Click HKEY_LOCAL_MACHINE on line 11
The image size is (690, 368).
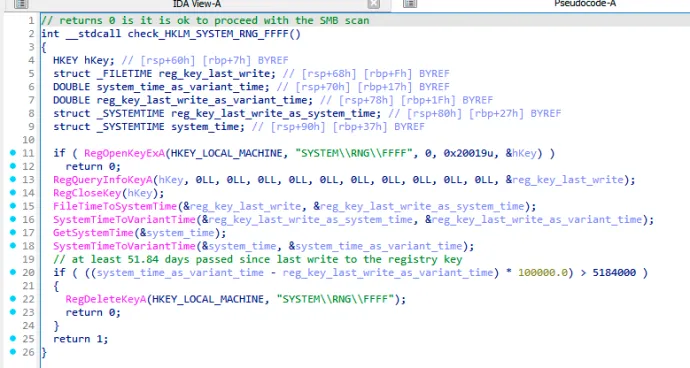227,153
